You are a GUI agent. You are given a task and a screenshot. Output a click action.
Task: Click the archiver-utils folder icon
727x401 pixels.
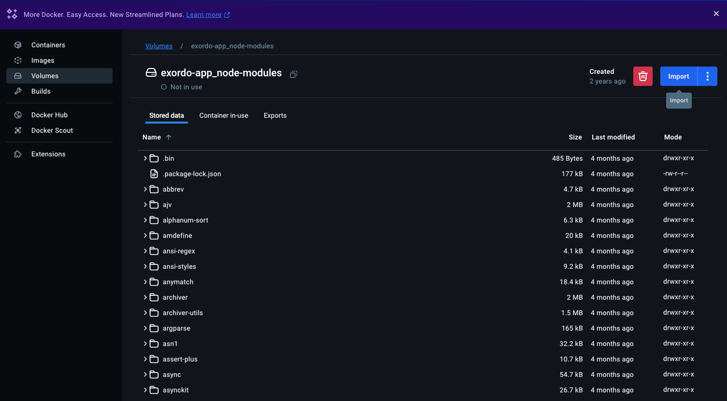[154, 313]
